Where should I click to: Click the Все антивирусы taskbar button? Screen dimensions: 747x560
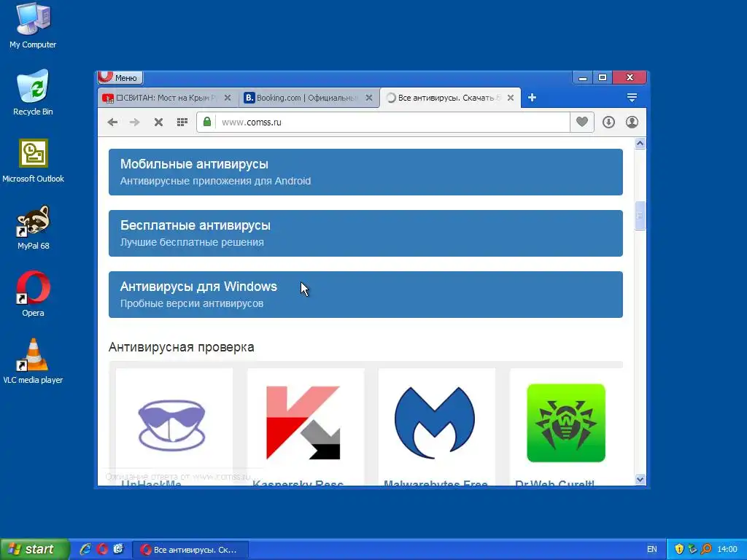coord(190,550)
